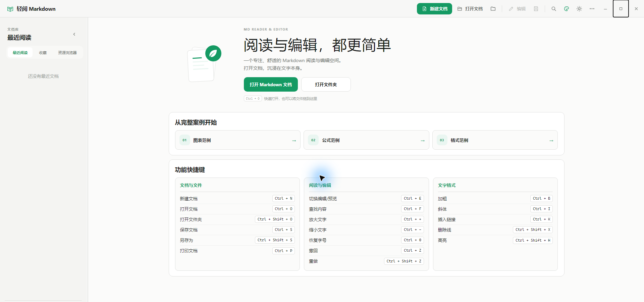Click the 加粗 shortcut label
This screenshot has height=302, width=644.
pos(442,199)
